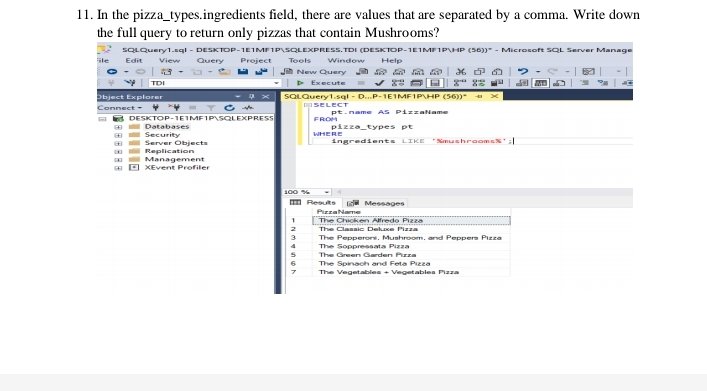The height and width of the screenshot is (391, 707).
Task: Click the New Project toolbar icon
Action: tap(166, 71)
